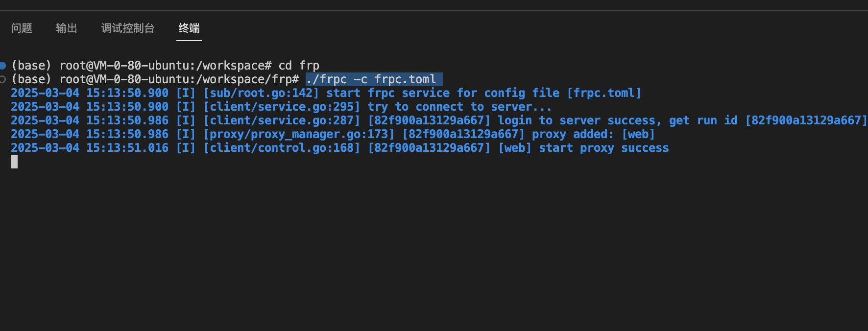
Task: Switch to the 问题 tab
Action: tap(22, 28)
